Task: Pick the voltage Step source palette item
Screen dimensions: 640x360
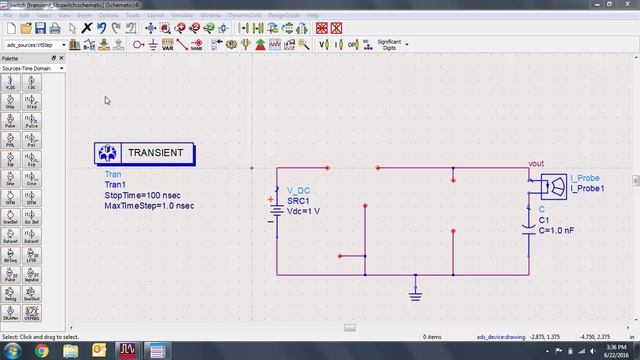Action: (x=11, y=102)
